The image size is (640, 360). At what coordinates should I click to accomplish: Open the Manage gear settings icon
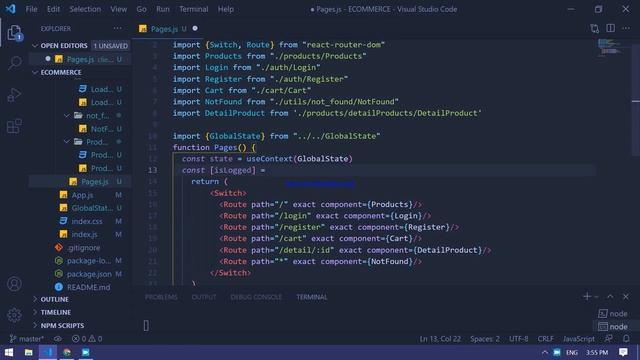(14, 315)
